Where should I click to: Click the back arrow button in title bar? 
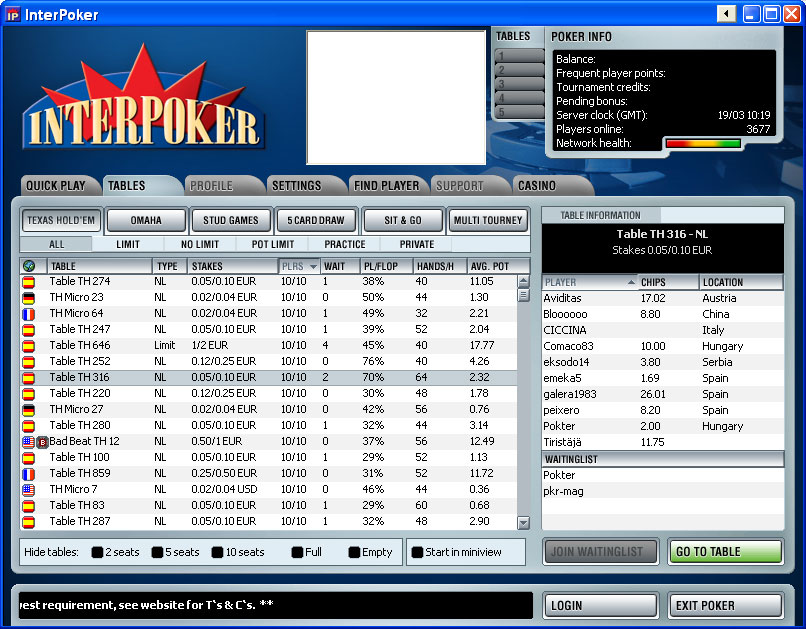[726, 13]
